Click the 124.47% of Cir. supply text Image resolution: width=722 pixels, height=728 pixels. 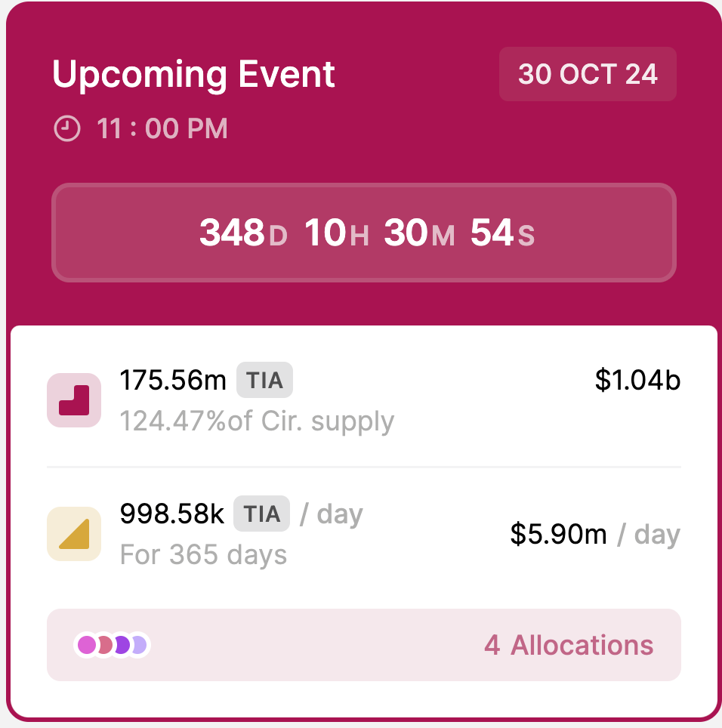tap(257, 421)
